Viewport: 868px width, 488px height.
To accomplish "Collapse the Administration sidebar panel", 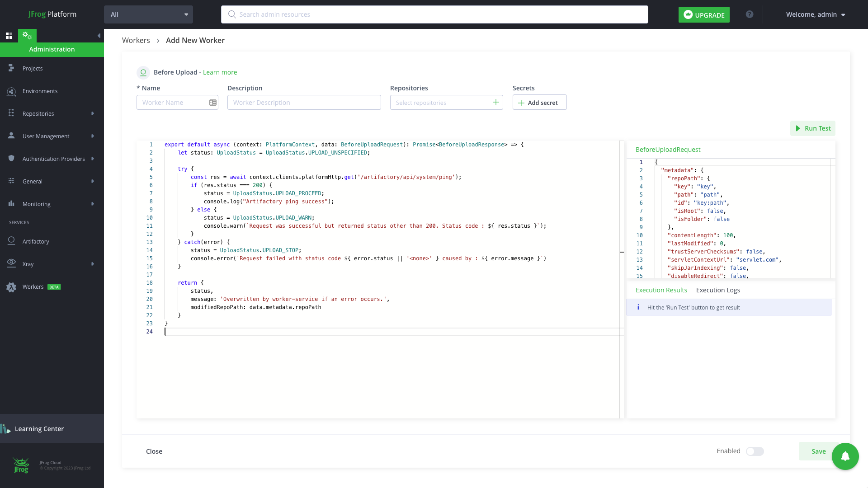I will (99, 35).
